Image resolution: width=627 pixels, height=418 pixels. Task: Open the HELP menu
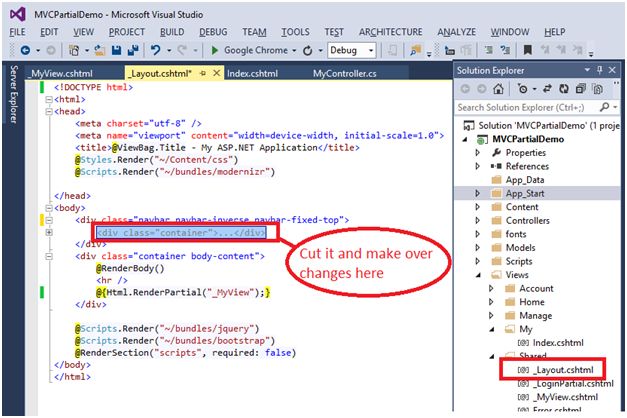click(x=555, y=32)
